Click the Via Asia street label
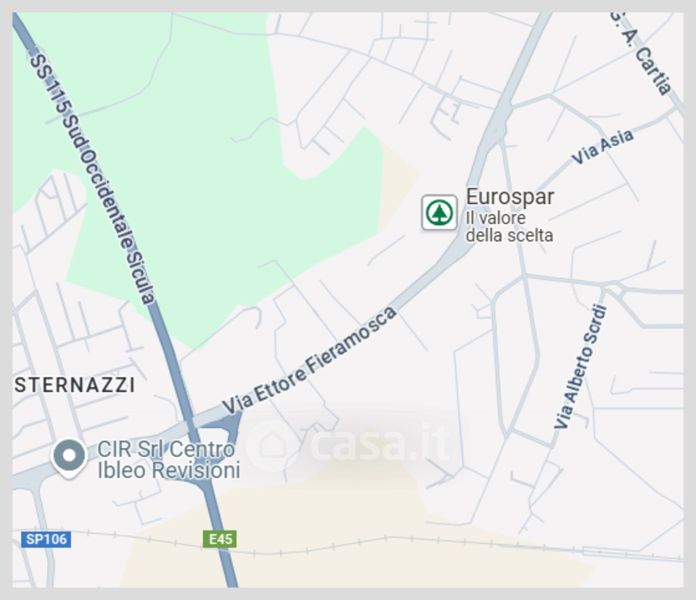The width and height of the screenshot is (696, 600). [602, 147]
